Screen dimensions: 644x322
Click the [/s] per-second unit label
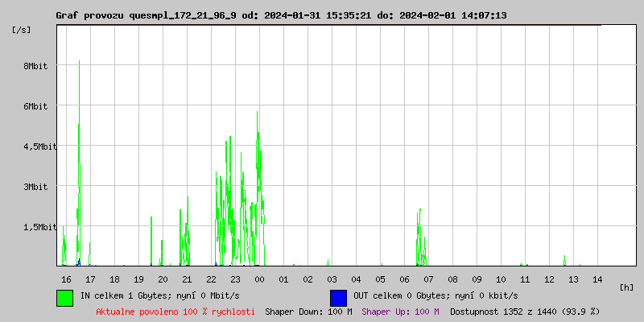tap(22, 30)
